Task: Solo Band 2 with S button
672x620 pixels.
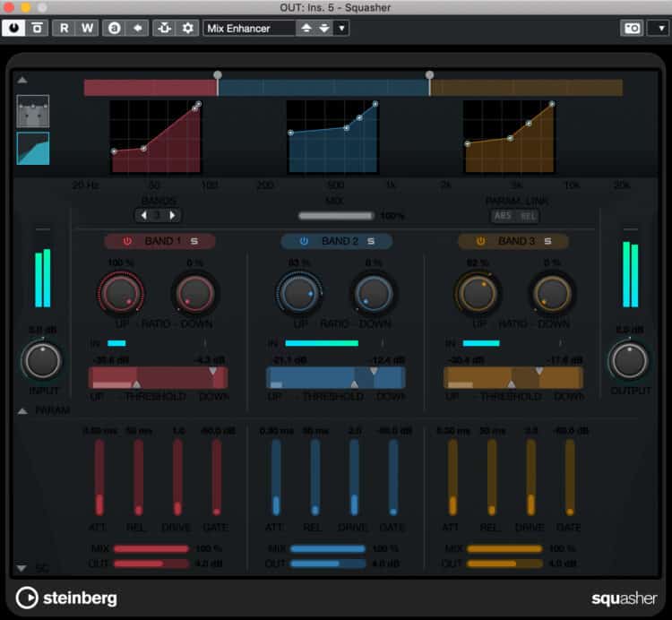Action: click(x=371, y=241)
